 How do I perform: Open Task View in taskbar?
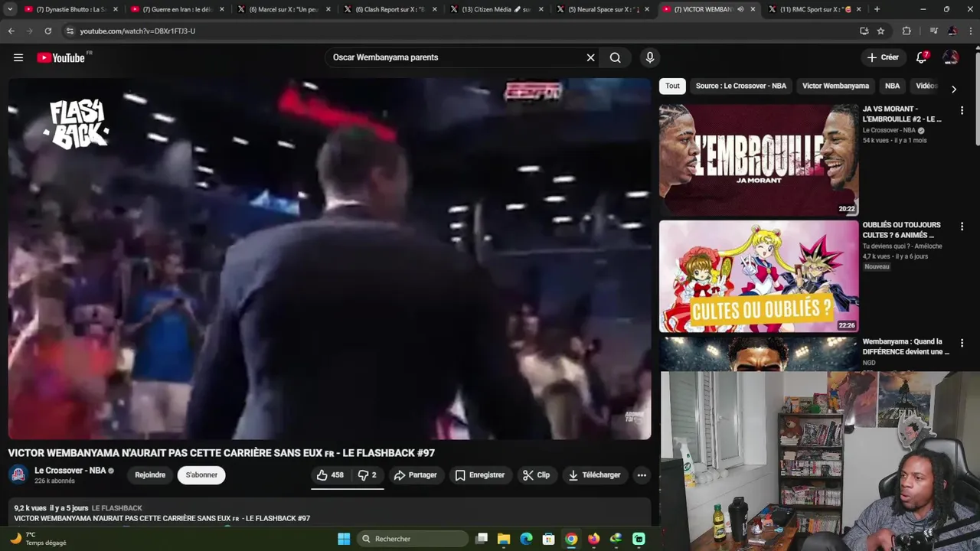pyautogui.click(x=482, y=539)
